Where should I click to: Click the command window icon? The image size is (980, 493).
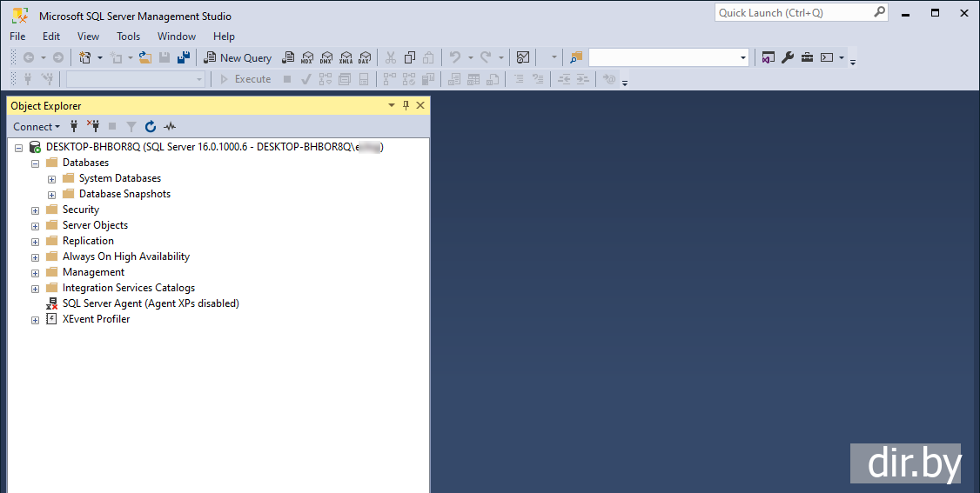[x=827, y=57]
